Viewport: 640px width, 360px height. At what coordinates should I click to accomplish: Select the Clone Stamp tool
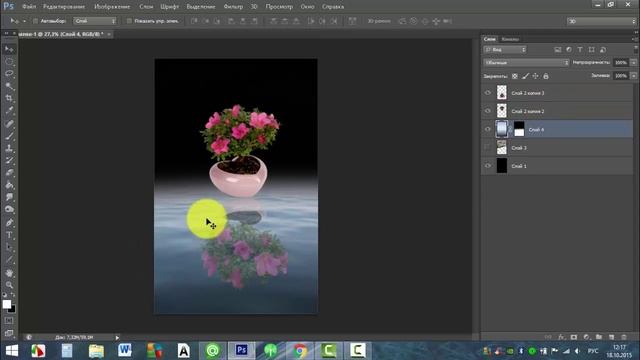9,148
